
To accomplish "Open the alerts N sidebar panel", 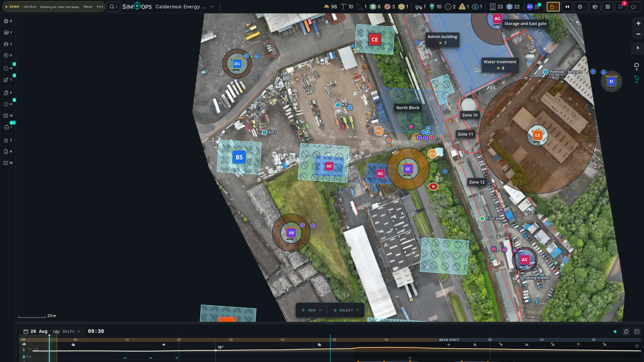I will 8,68.
